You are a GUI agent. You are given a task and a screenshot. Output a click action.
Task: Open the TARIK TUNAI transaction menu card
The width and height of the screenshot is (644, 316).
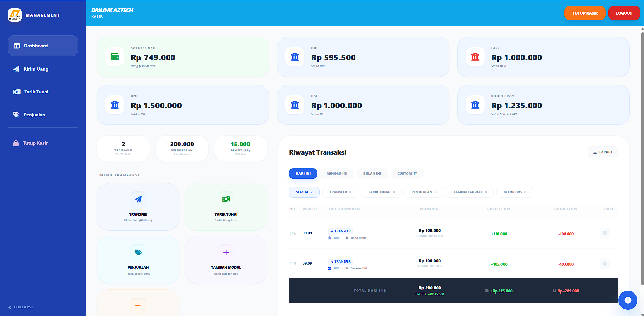(226, 207)
